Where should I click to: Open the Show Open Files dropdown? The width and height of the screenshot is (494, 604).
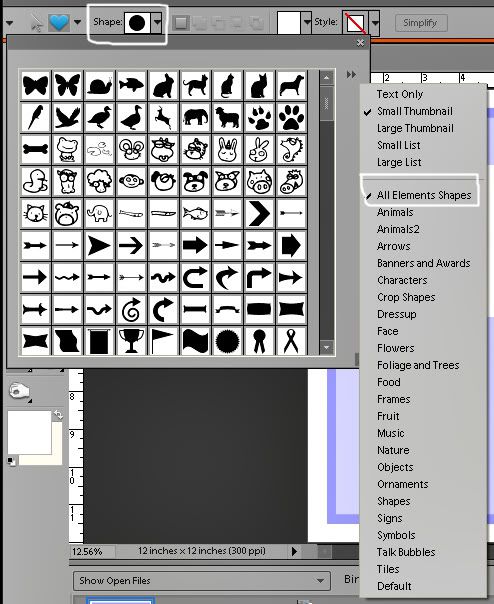coord(202,581)
